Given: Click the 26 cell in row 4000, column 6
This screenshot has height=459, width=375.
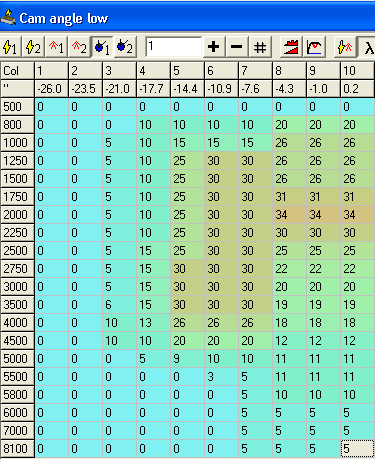Looking at the screenshot, I should (x=222, y=323).
